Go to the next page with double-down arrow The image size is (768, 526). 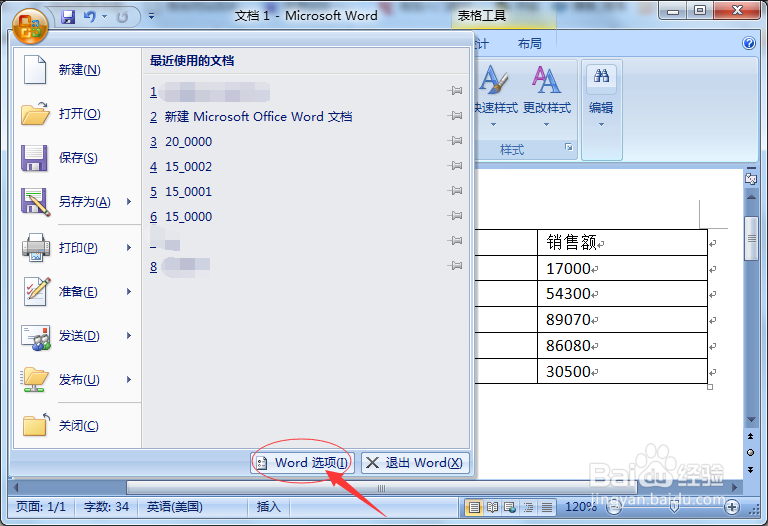click(750, 470)
